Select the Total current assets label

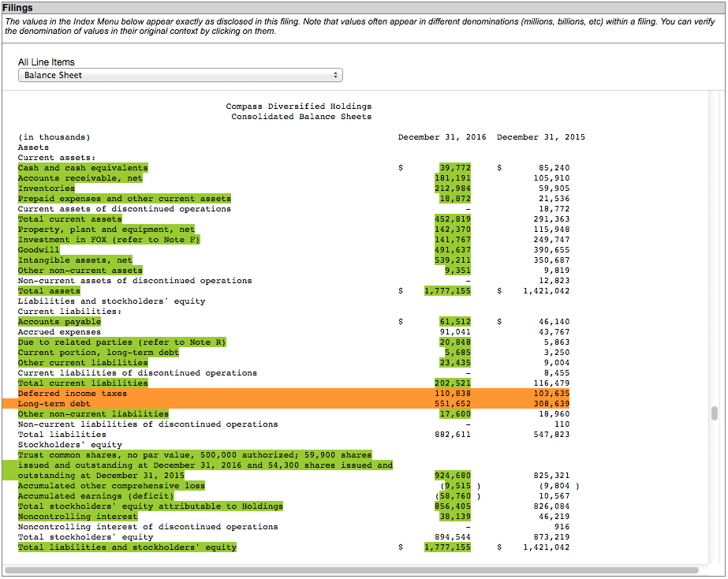coord(70,219)
